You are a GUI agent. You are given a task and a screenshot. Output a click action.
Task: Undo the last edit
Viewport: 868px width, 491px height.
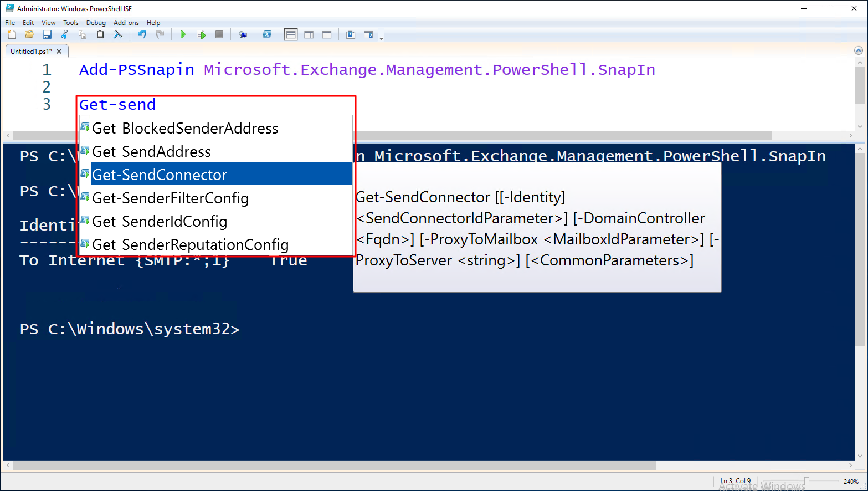[x=142, y=34]
